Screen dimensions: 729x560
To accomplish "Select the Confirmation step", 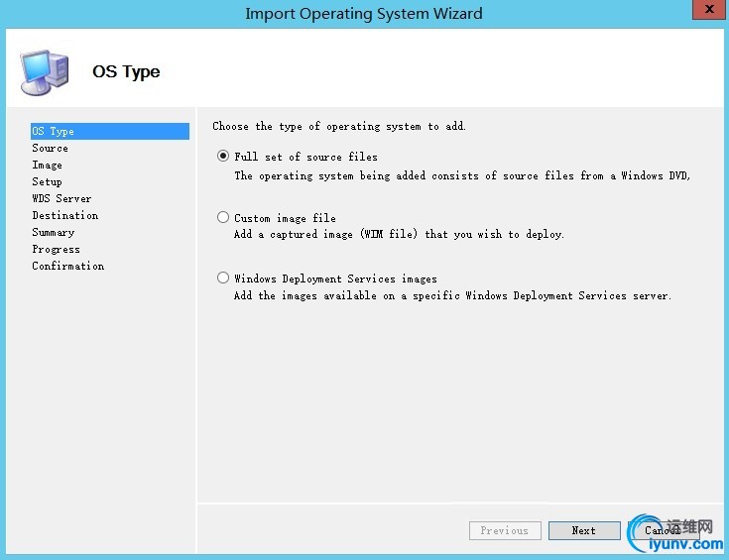I will pos(67,266).
